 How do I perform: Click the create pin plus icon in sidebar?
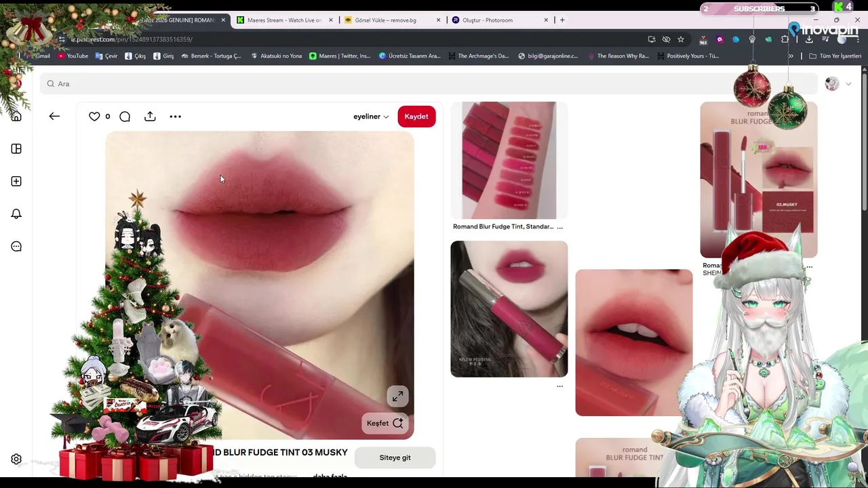(x=16, y=182)
